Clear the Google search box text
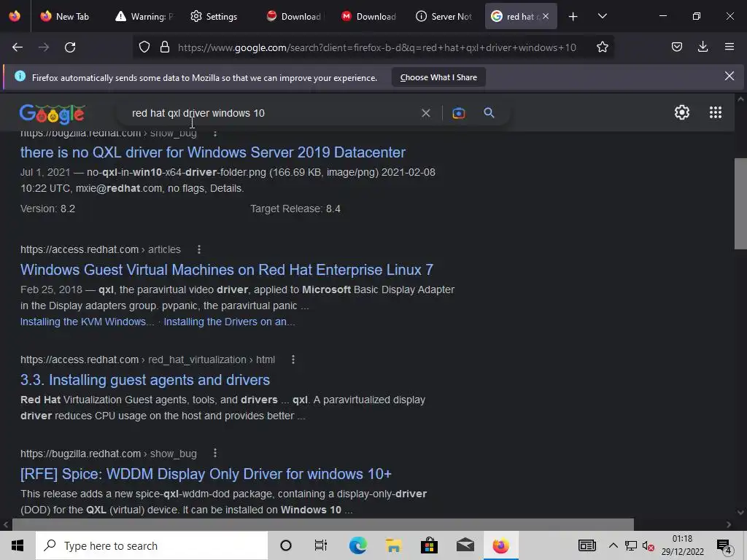This screenshot has height=560, width=747. [426, 113]
